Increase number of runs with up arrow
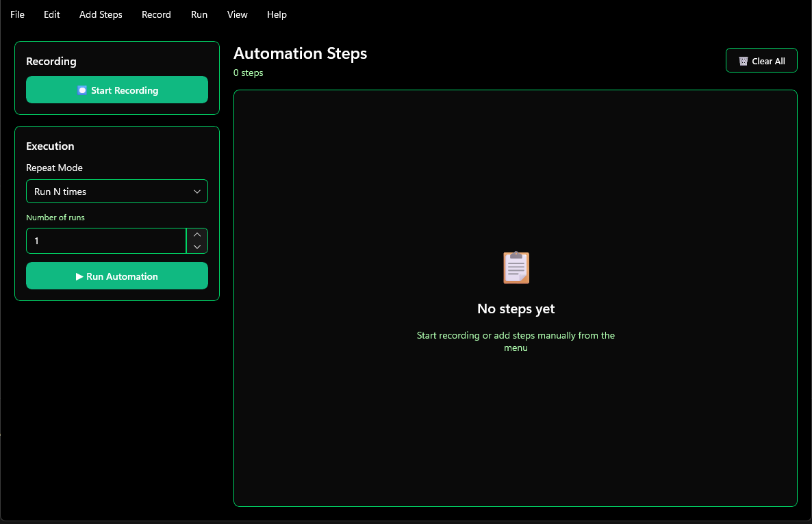The image size is (812, 524). click(x=197, y=235)
